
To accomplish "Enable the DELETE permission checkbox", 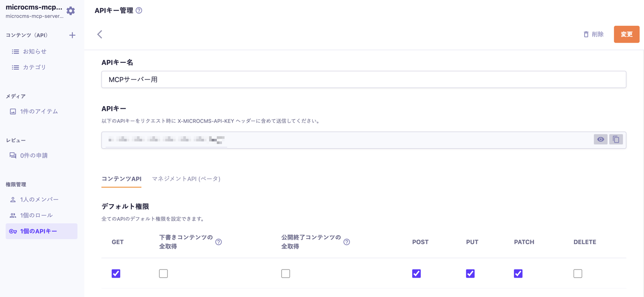I will (x=577, y=273).
